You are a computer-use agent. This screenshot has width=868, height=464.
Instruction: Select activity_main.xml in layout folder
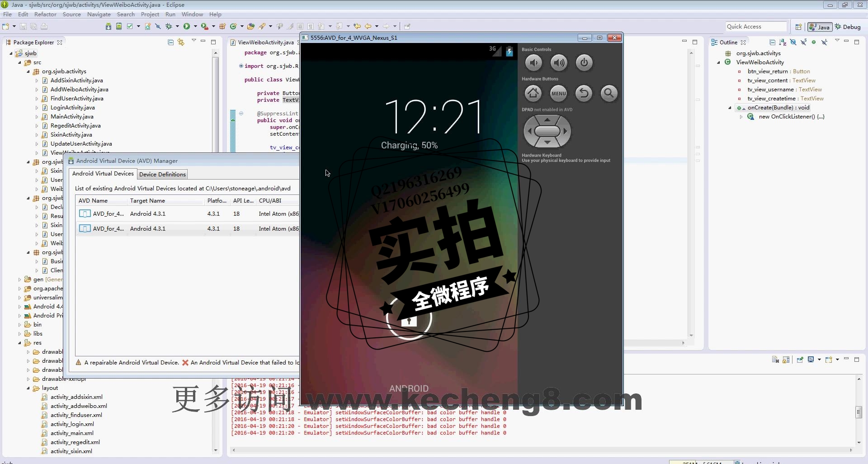pyautogui.click(x=72, y=433)
